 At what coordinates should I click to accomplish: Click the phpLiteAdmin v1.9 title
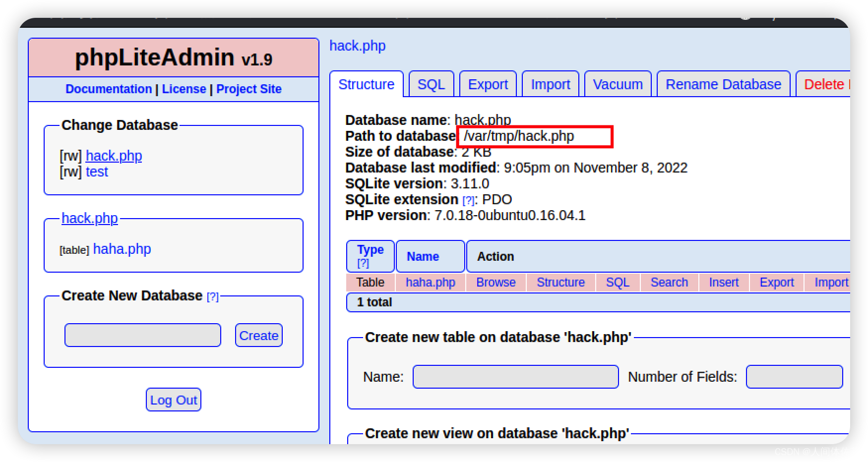point(174,58)
